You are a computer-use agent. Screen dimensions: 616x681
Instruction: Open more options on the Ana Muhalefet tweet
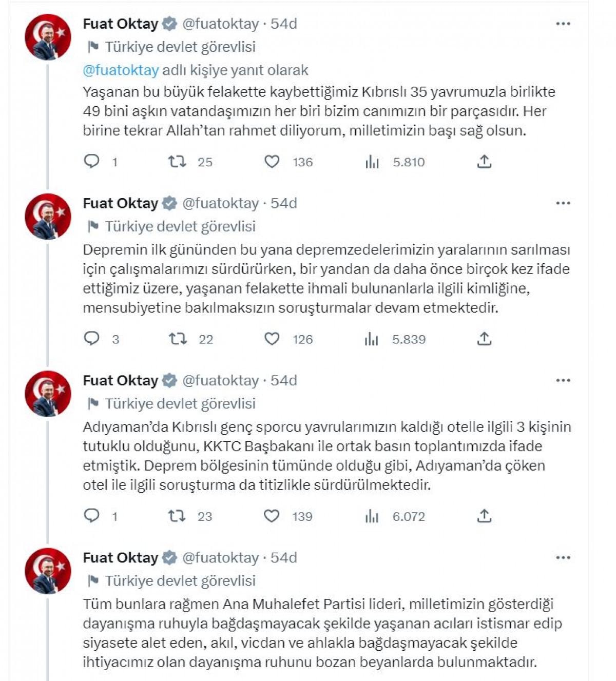click(x=563, y=558)
